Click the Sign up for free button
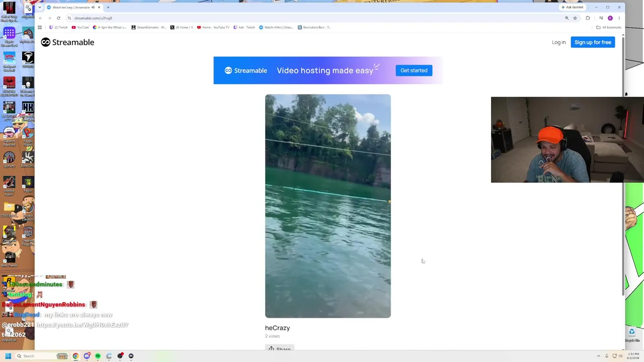644x362 pixels. point(593,42)
